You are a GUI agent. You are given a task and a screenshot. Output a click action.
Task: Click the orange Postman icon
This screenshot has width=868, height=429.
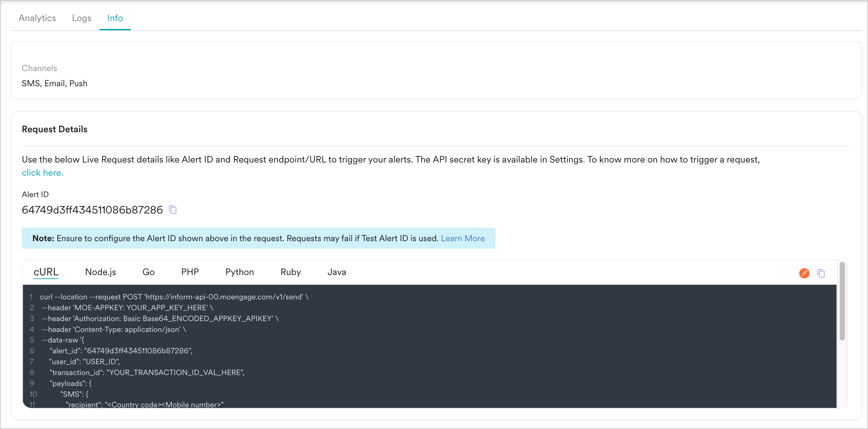point(804,273)
